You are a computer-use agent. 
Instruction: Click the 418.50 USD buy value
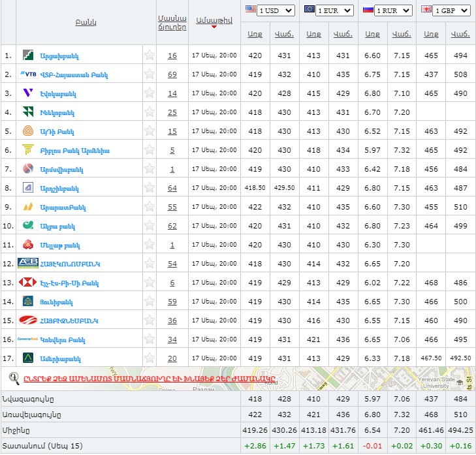click(x=255, y=188)
